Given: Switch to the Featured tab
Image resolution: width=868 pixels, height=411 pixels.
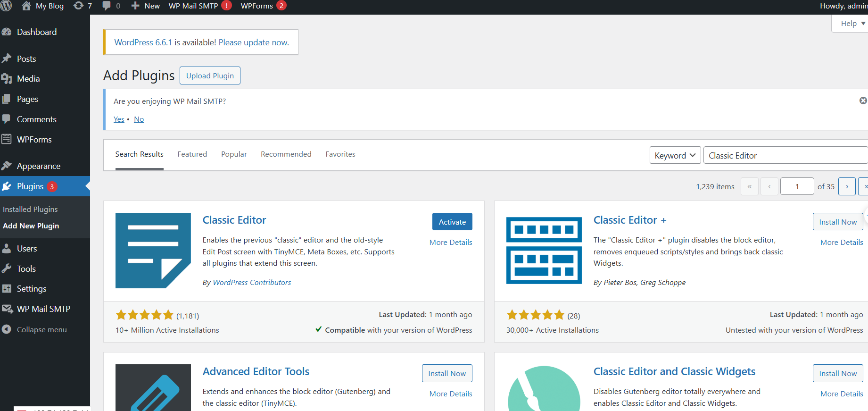Looking at the screenshot, I should point(192,154).
